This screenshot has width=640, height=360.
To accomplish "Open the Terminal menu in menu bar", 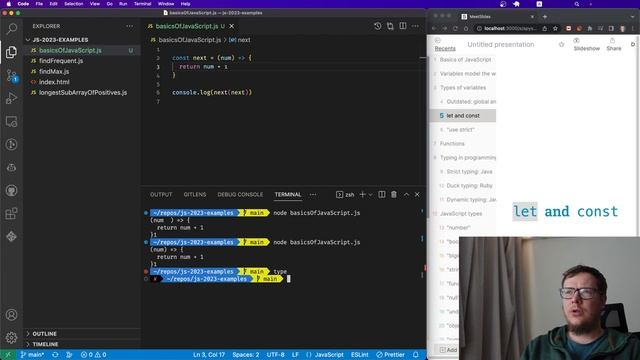I will [142, 4].
